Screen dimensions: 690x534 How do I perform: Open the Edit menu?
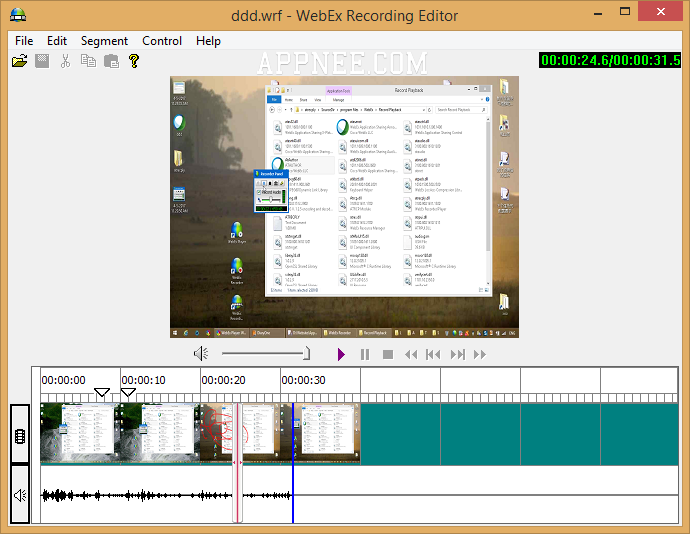pyautogui.click(x=57, y=41)
